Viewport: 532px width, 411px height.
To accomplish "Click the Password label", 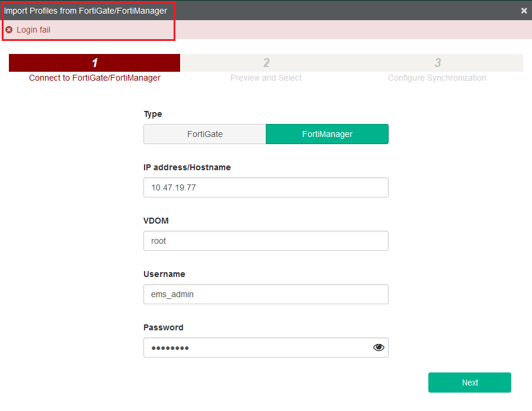I will (164, 327).
